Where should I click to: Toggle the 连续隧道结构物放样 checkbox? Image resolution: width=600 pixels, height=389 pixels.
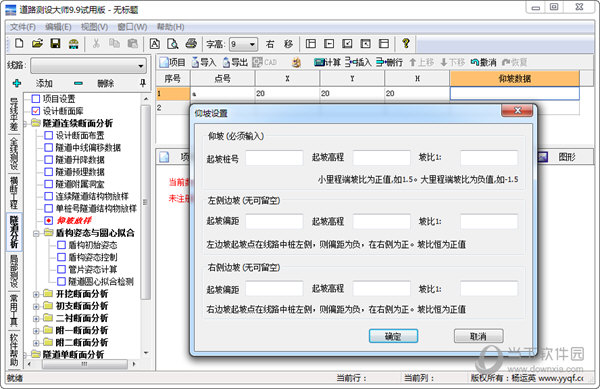(x=49, y=196)
